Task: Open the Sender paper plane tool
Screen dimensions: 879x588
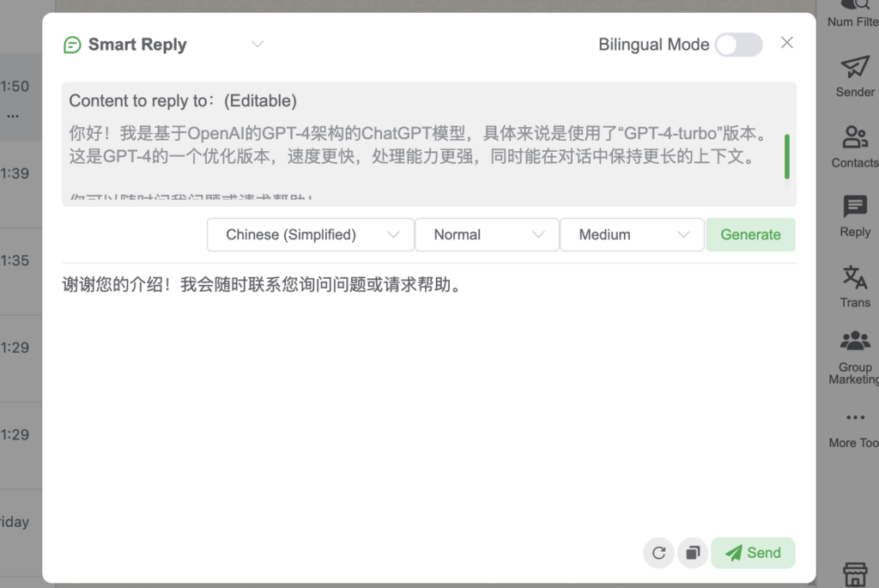Action: [855, 76]
